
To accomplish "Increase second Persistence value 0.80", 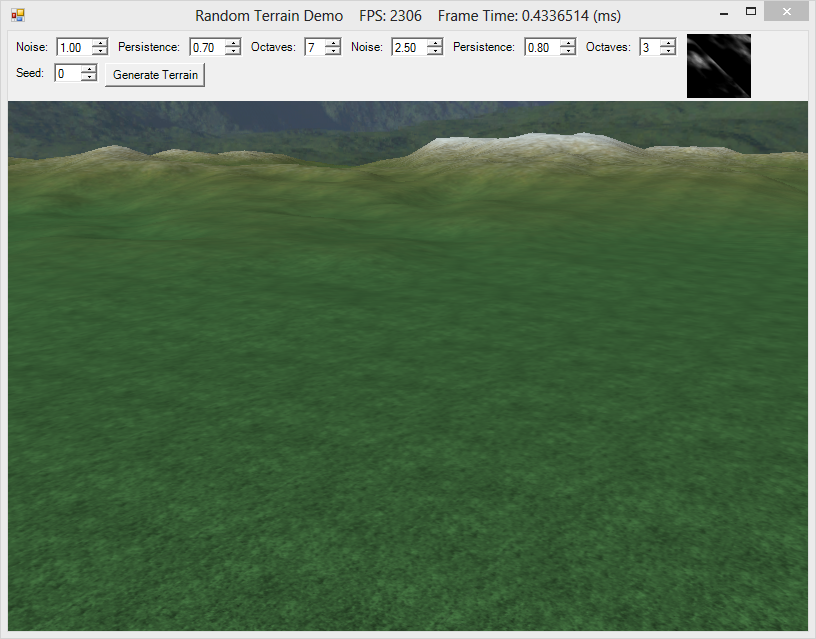I will tap(568, 43).
